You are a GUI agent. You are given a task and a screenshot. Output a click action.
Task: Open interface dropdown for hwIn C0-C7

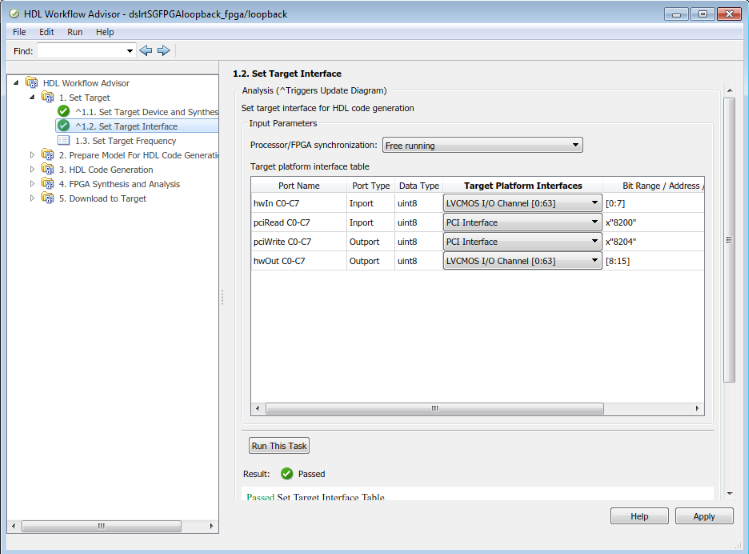595,203
